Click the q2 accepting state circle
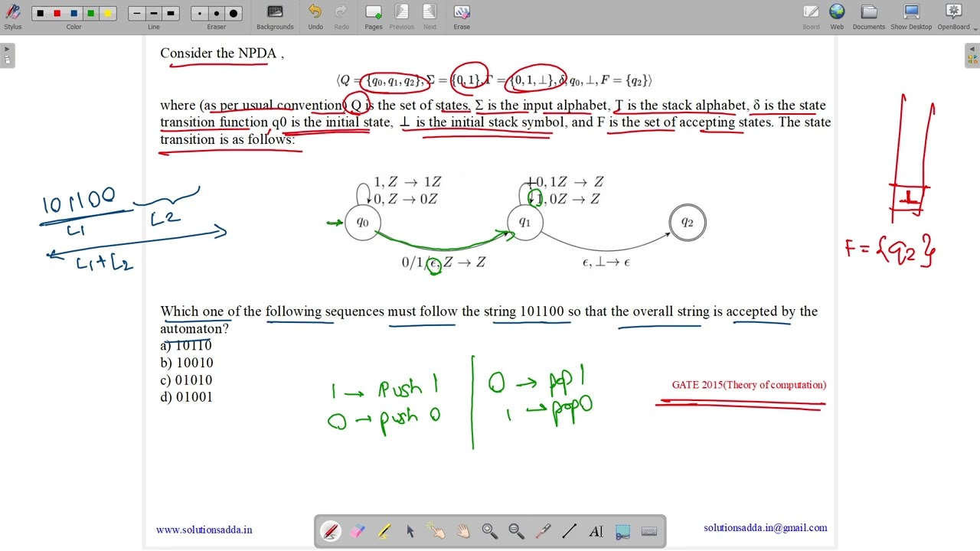This screenshot has height=551, width=980. pyautogui.click(x=688, y=223)
